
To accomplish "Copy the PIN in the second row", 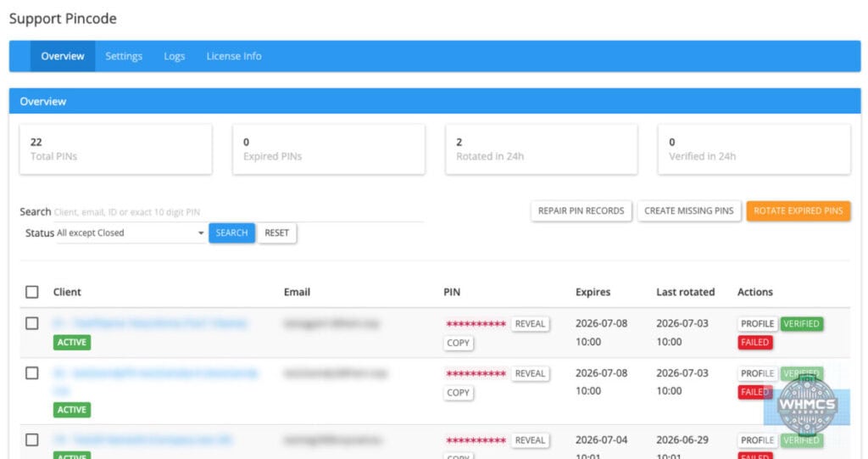I will pos(459,393).
